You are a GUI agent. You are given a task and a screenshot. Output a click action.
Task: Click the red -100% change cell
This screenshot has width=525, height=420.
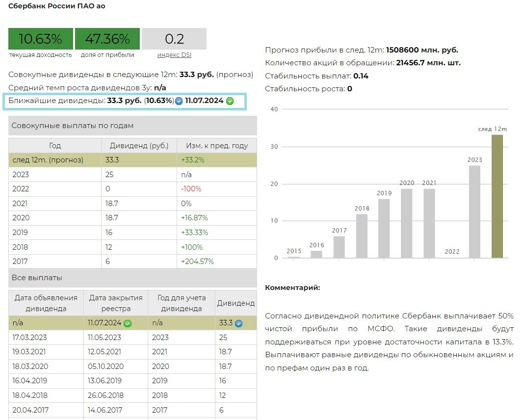click(191, 189)
